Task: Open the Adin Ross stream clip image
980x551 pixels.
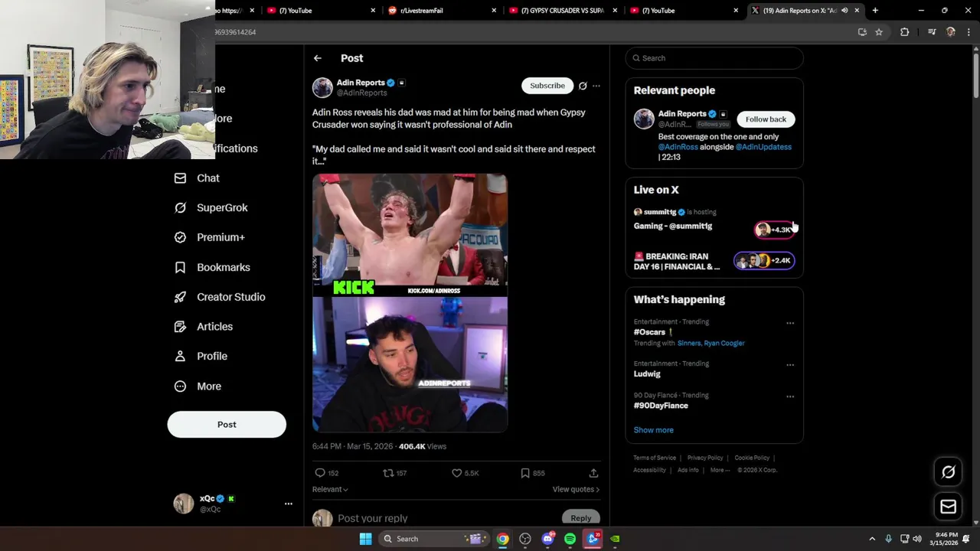Action: point(410,365)
